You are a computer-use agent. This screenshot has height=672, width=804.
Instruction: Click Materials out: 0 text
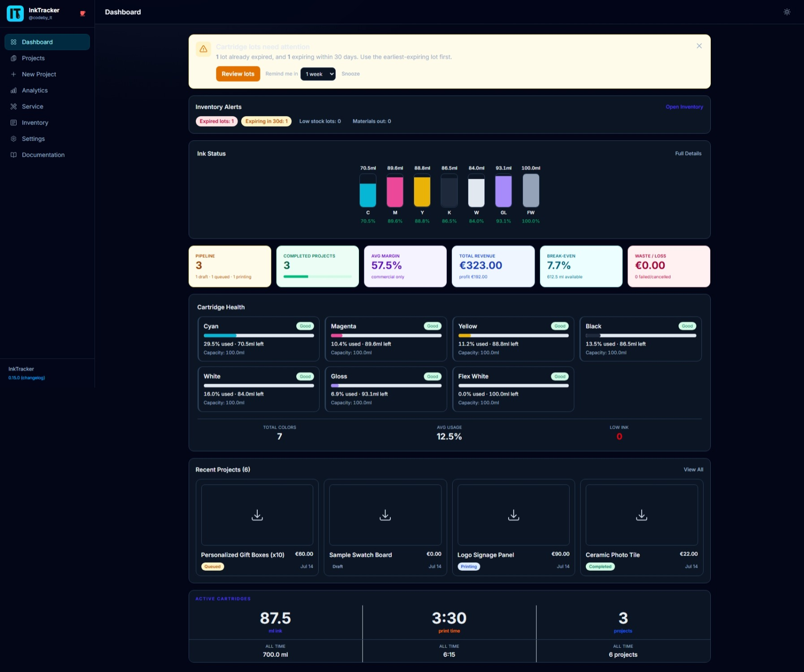(x=372, y=121)
